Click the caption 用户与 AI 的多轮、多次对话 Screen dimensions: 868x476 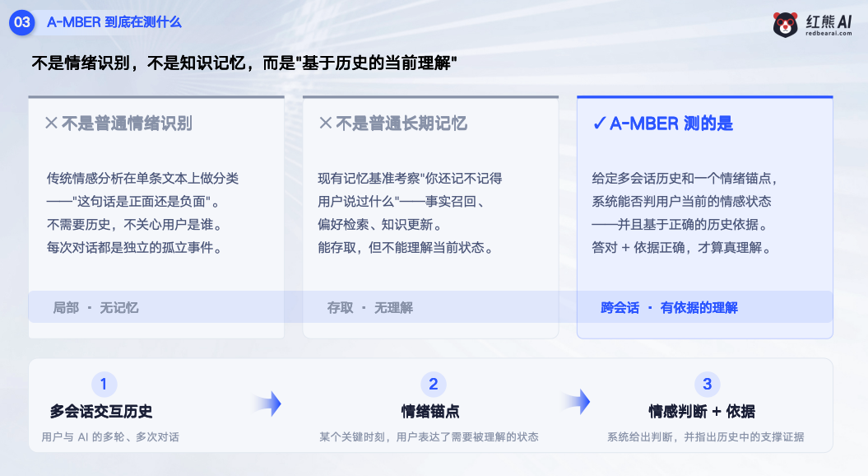coord(110,436)
